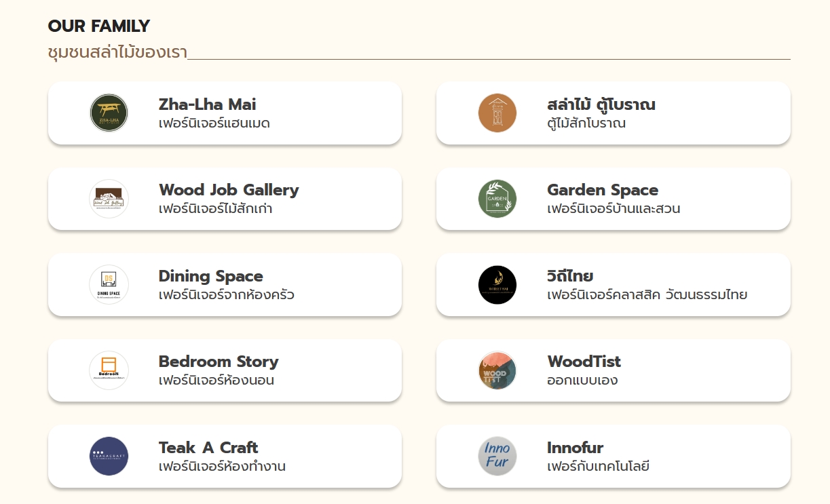Image resolution: width=830 pixels, height=504 pixels.
Task: Click the grey Inno Fur logo
Action: pos(497,457)
